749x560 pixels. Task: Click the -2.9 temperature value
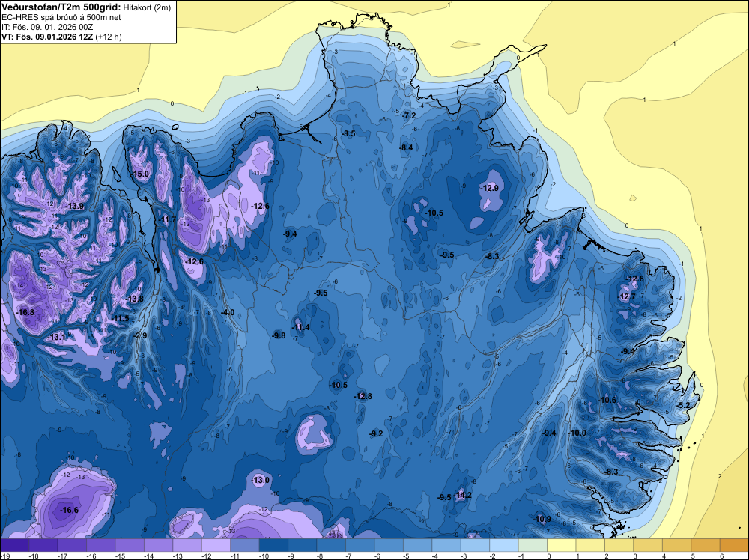pos(140,335)
